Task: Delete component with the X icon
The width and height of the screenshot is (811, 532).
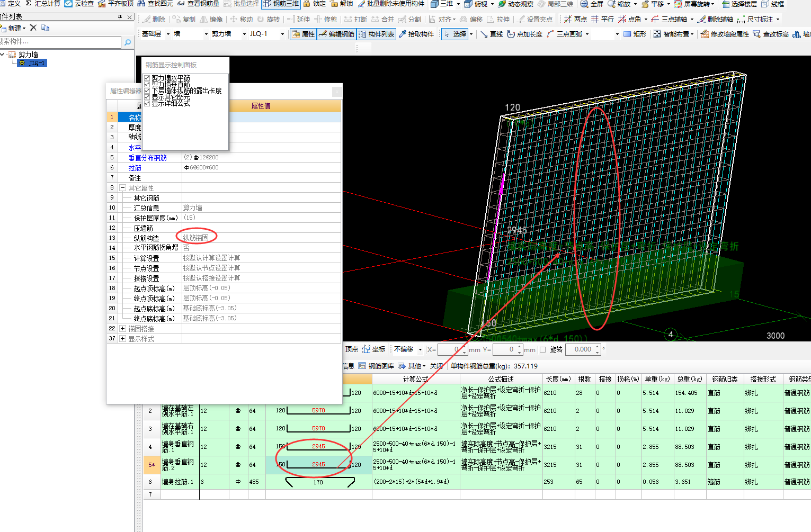Action: [33, 28]
